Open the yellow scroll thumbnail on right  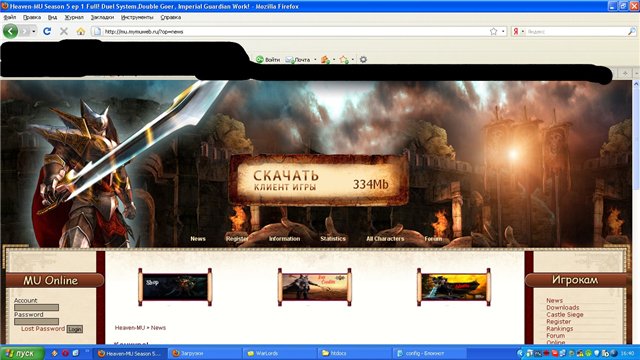tap(454, 287)
